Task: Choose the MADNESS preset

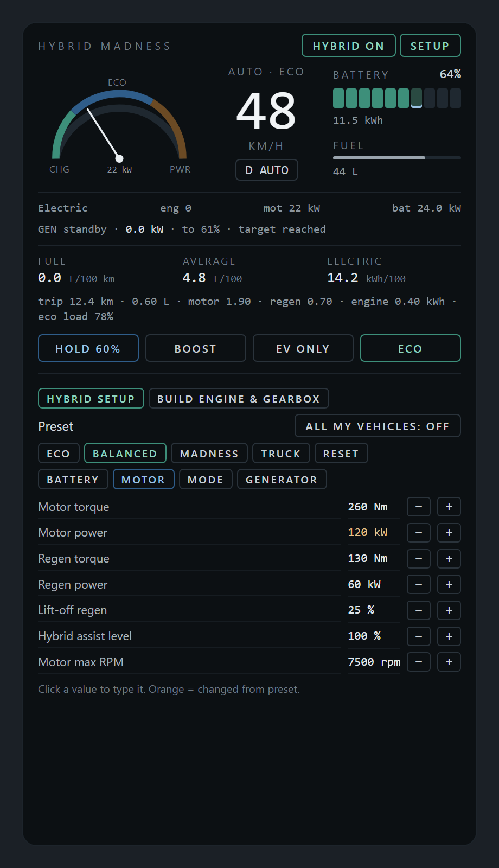Action: coord(209,454)
